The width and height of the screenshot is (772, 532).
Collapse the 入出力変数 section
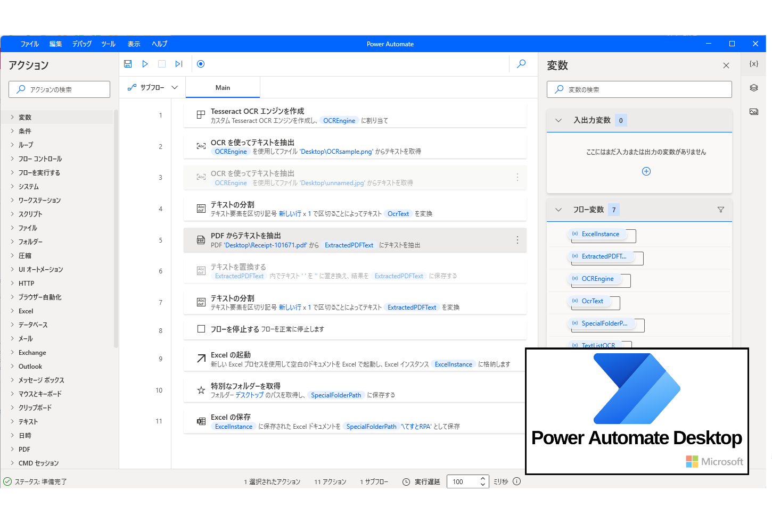[559, 120]
